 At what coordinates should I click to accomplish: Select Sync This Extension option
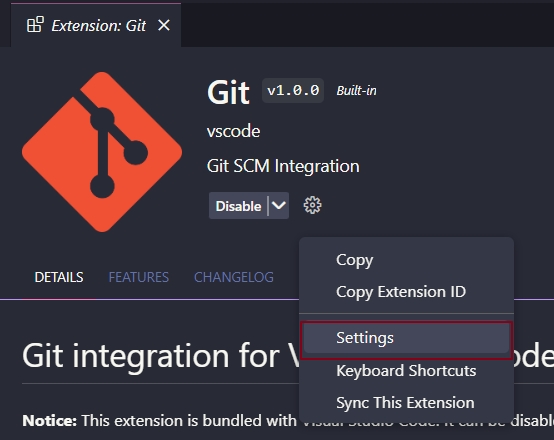click(406, 403)
